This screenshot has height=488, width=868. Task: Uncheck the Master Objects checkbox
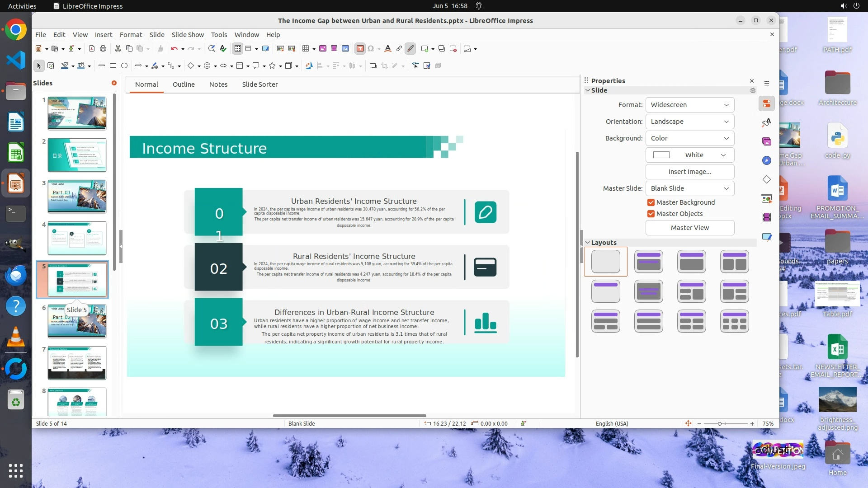coord(651,214)
